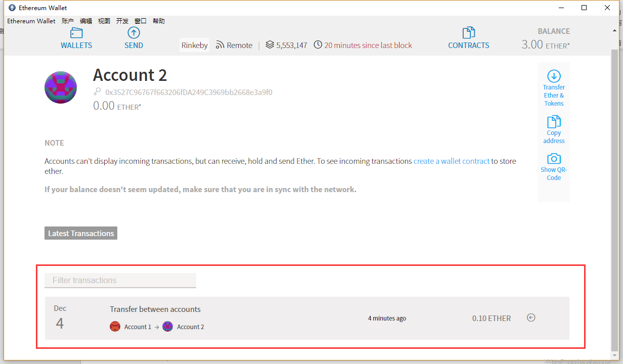Screen dimensions: 623x364
Task: Open the 账户 menu
Action: 68,21
